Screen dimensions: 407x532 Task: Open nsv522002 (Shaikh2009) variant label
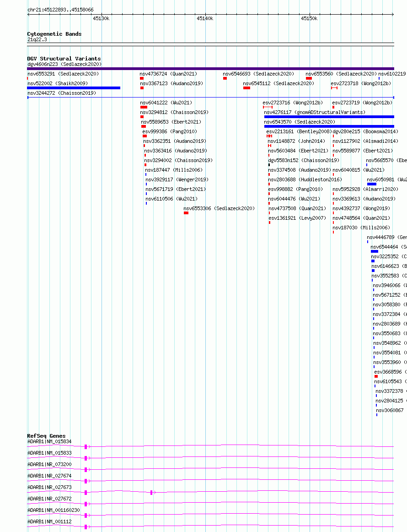tap(58, 83)
